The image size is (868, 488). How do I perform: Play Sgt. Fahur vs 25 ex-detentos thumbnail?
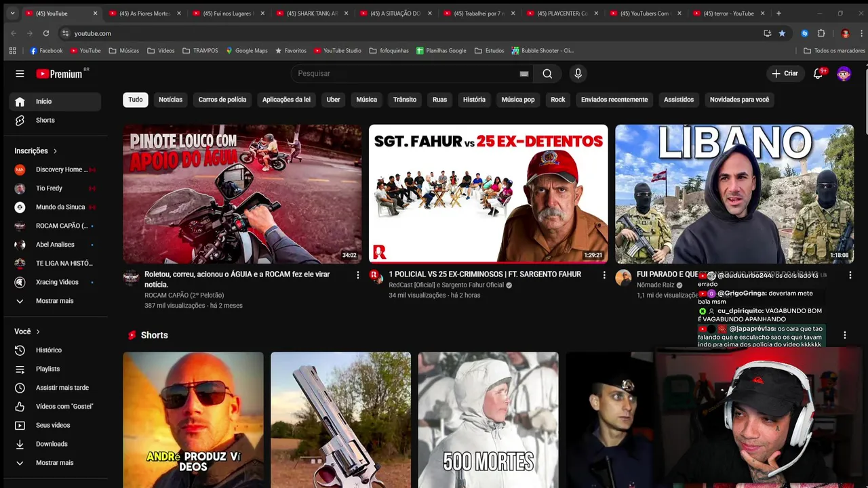488,194
